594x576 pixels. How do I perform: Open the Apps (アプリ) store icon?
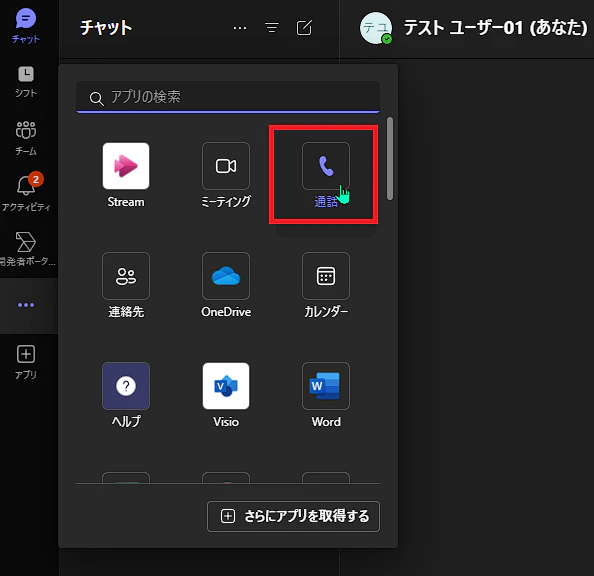26,362
